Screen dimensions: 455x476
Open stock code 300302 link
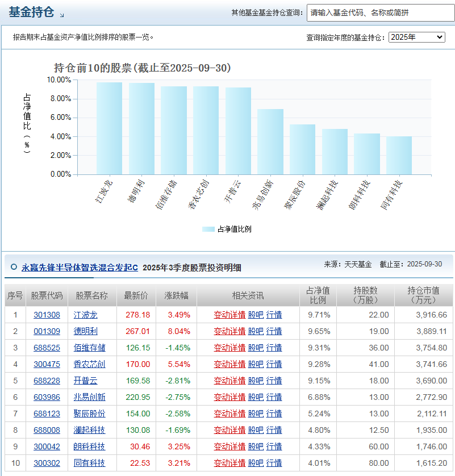click(47, 463)
